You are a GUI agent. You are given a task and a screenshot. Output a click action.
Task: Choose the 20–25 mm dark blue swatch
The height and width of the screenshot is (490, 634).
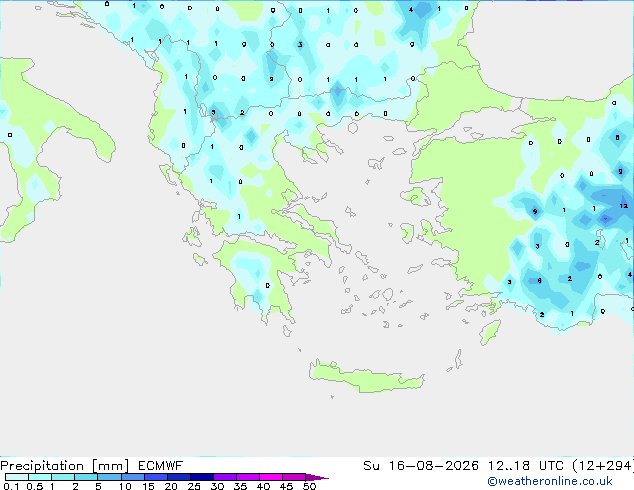179,477
